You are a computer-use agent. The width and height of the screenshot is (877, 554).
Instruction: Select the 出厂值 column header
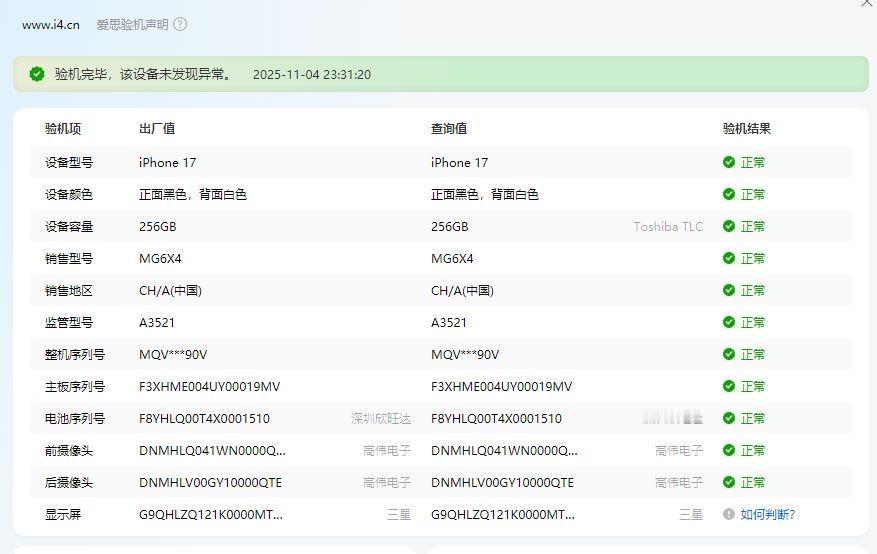click(x=157, y=129)
